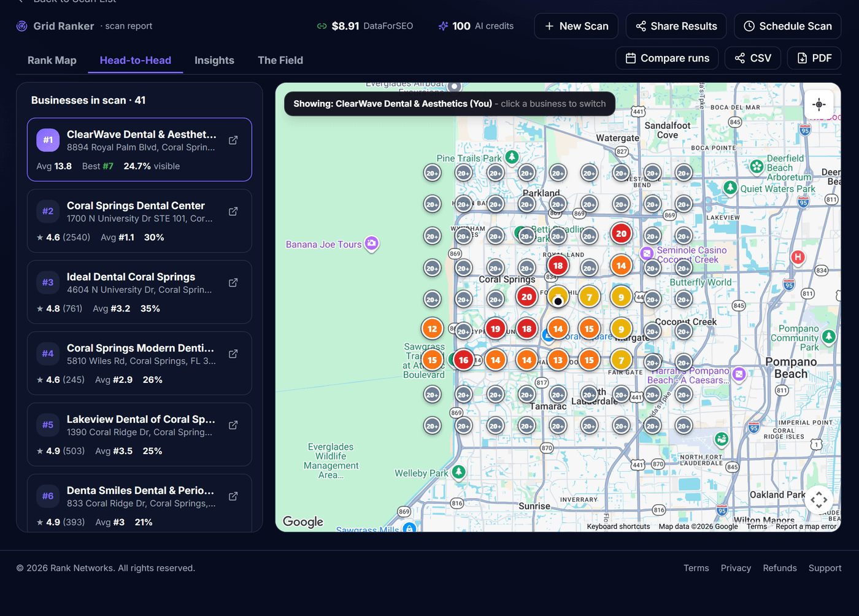Click the map camera pan control

tap(819, 500)
